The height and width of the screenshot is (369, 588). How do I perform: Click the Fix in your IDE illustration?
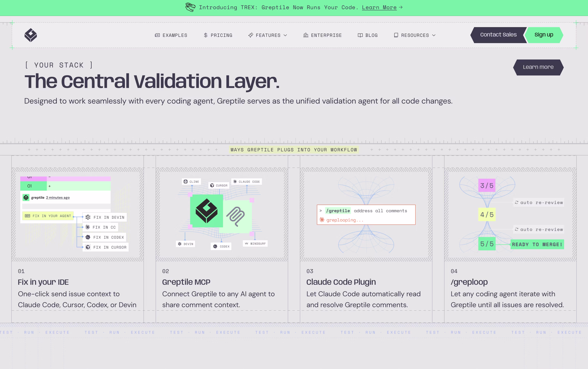point(78,215)
